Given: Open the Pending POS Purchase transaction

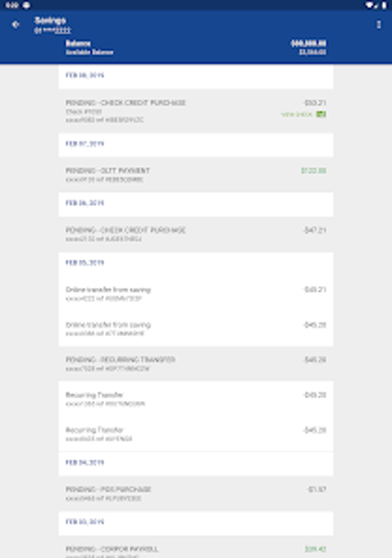Looking at the screenshot, I should click(196, 493).
